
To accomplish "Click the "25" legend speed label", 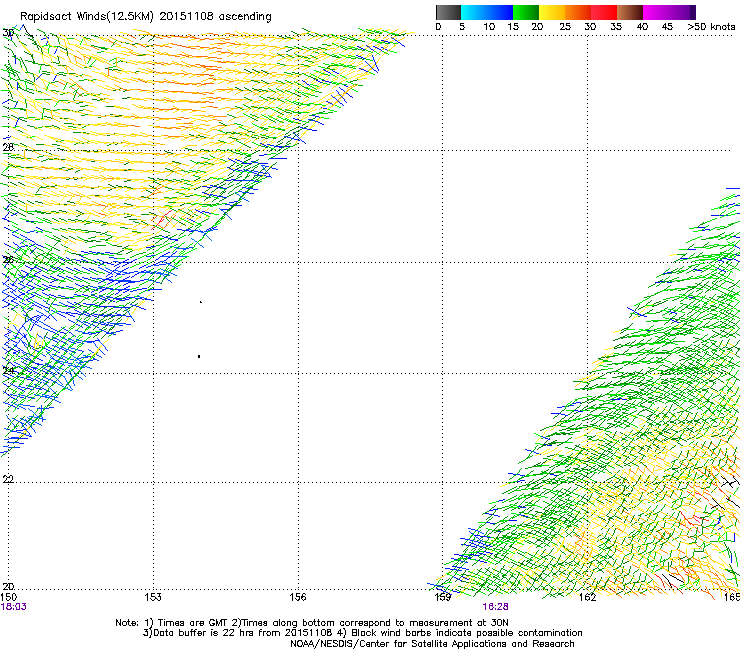I will tap(565, 27).
